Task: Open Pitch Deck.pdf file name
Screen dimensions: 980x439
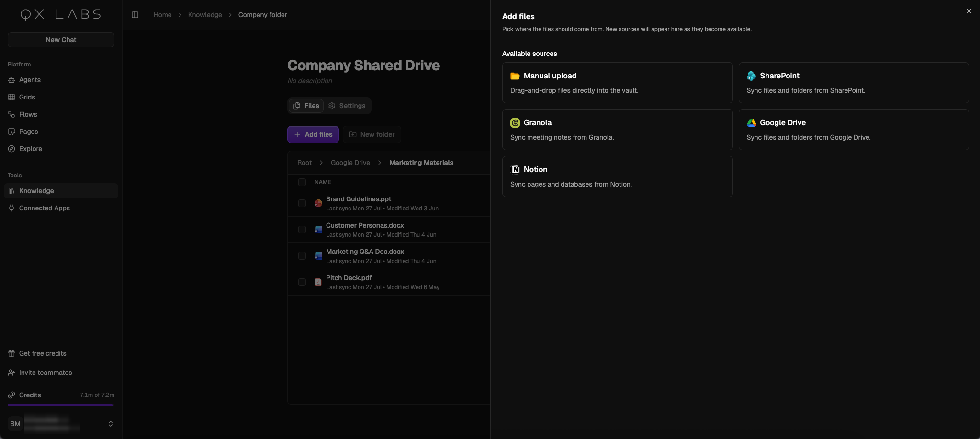Action: [x=349, y=278]
